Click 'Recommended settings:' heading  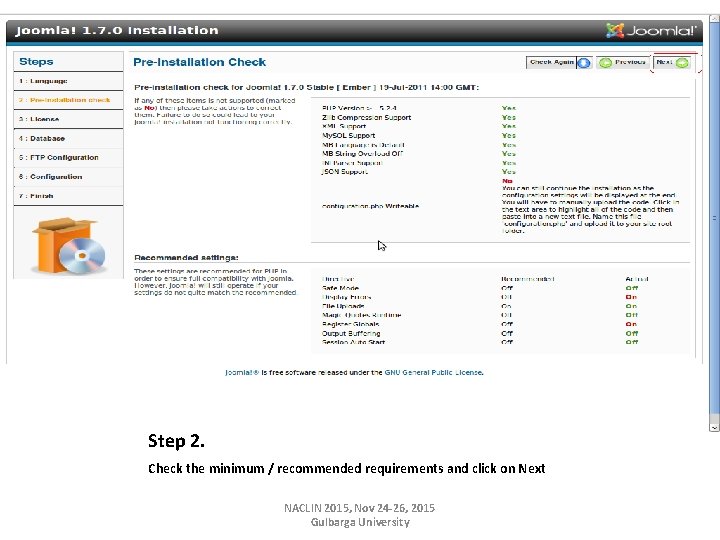[x=186, y=258]
